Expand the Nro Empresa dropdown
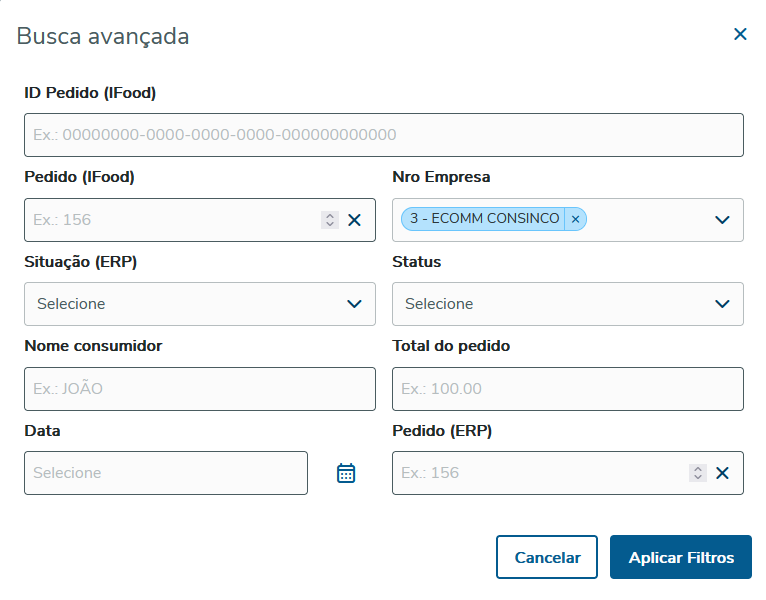Viewport: 766px width, 600px height. [722, 220]
